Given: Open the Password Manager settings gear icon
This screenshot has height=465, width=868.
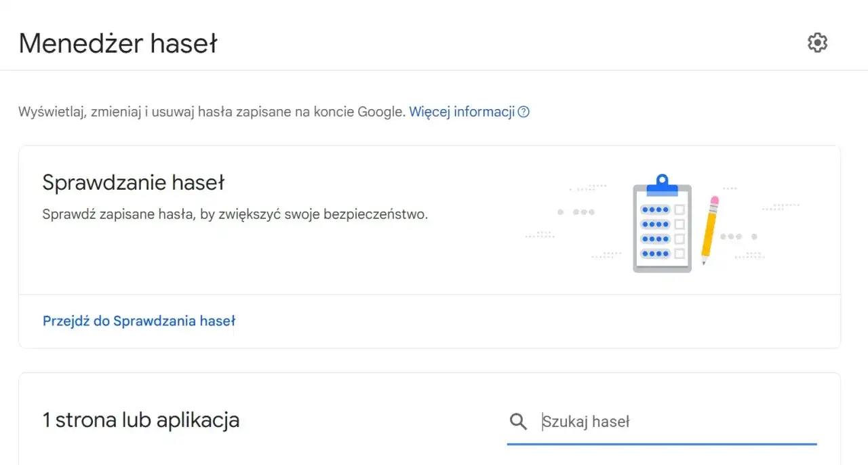Looking at the screenshot, I should click(817, 42).
